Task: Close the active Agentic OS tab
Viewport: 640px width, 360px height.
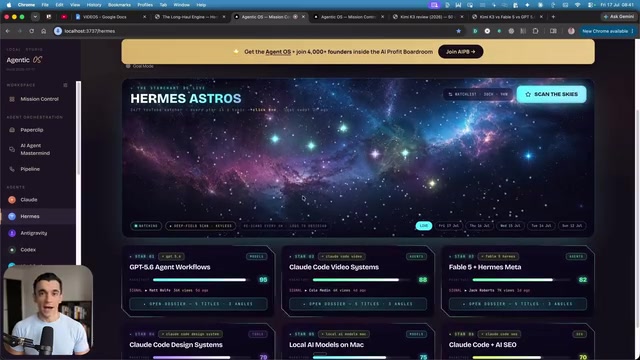Action: [x=303, y=17]
